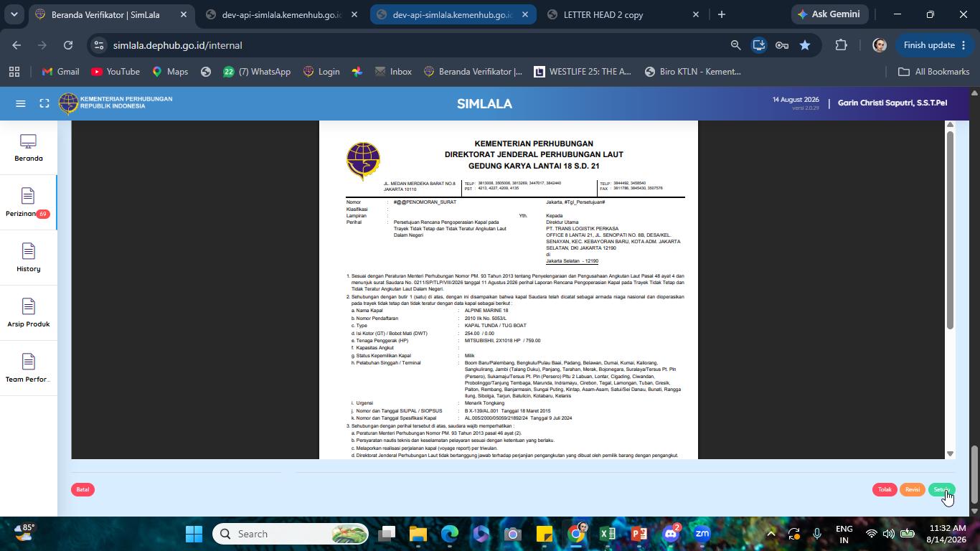Open Chrome extensions puzzle icon
This screenshot has width=980, height=551.
(841, 45)
